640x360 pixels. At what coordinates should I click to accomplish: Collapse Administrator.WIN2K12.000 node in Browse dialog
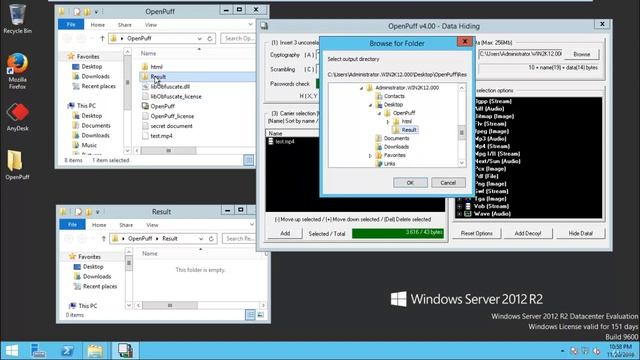coord(361,88)
